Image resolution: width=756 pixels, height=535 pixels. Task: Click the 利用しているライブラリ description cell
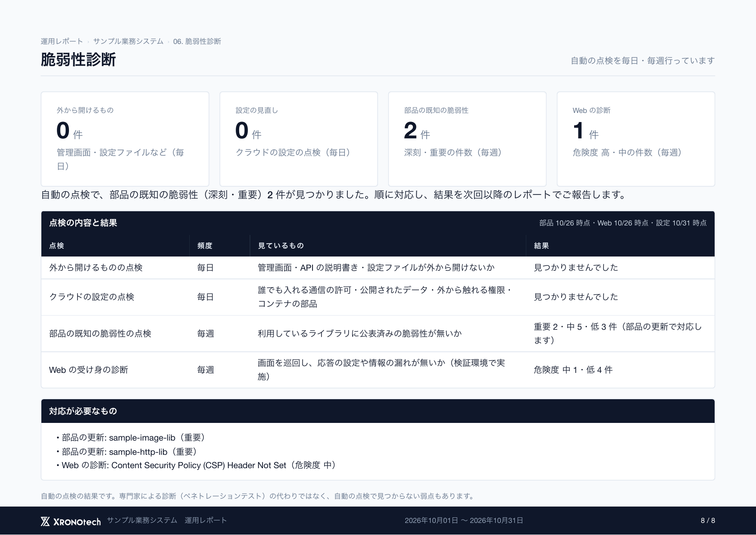359,334
